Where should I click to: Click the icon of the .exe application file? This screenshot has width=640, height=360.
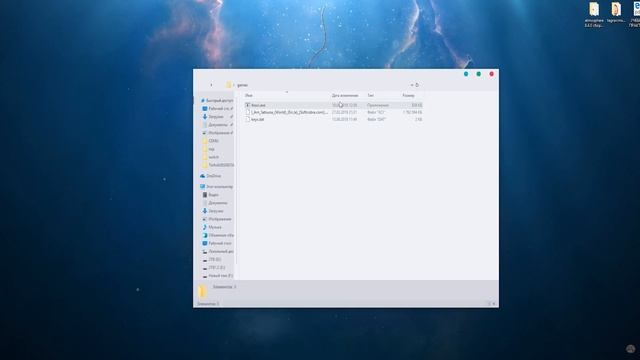coord(247,105)
